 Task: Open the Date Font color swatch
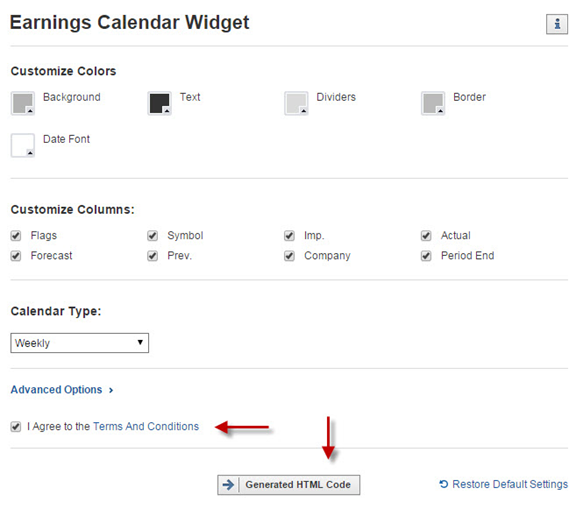(x=23, y=145)
